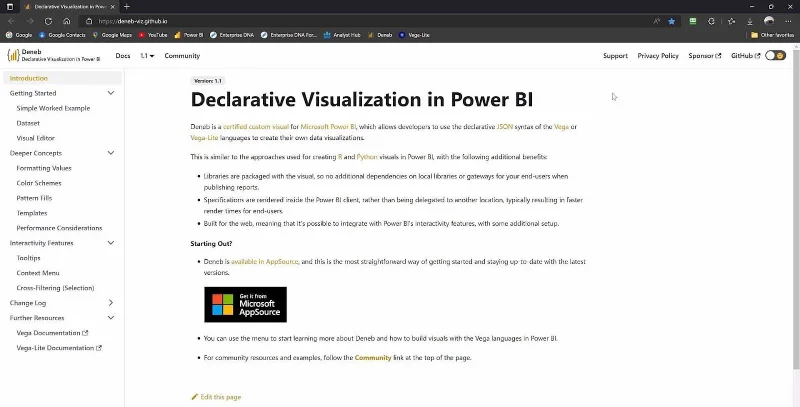The height and width of the screenshot is (407, 800).
Task: Open the Docs menu item
Action: [123, 56]
